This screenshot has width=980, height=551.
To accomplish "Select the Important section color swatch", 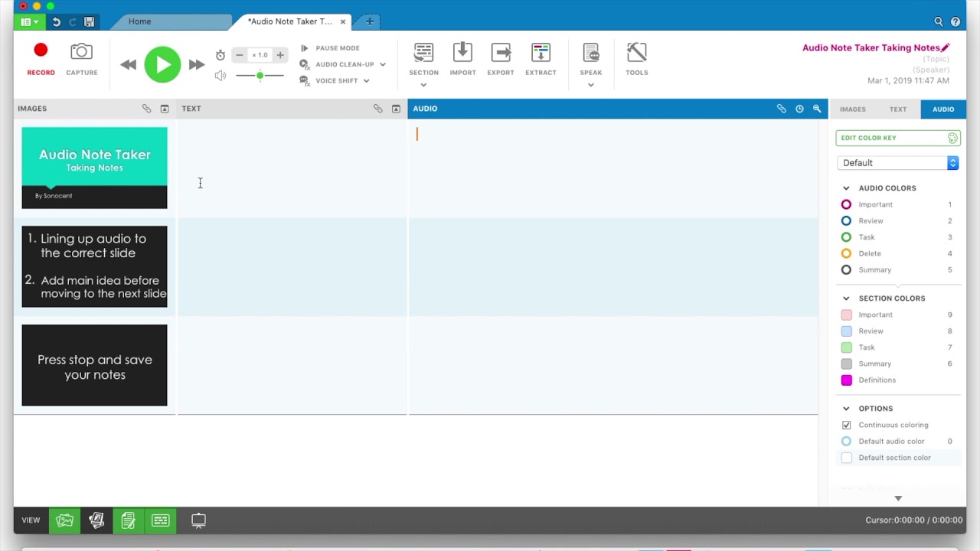I will (x=846, y=315).
